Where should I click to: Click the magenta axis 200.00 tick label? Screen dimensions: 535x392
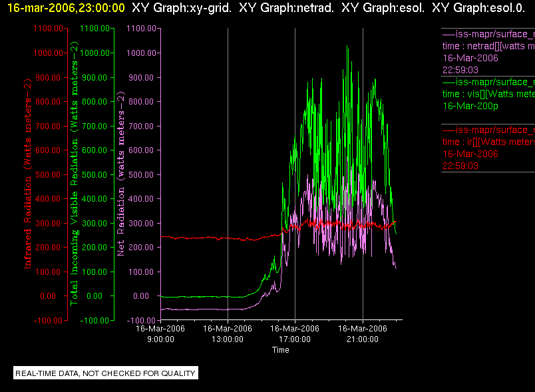(x=141, y=248)
